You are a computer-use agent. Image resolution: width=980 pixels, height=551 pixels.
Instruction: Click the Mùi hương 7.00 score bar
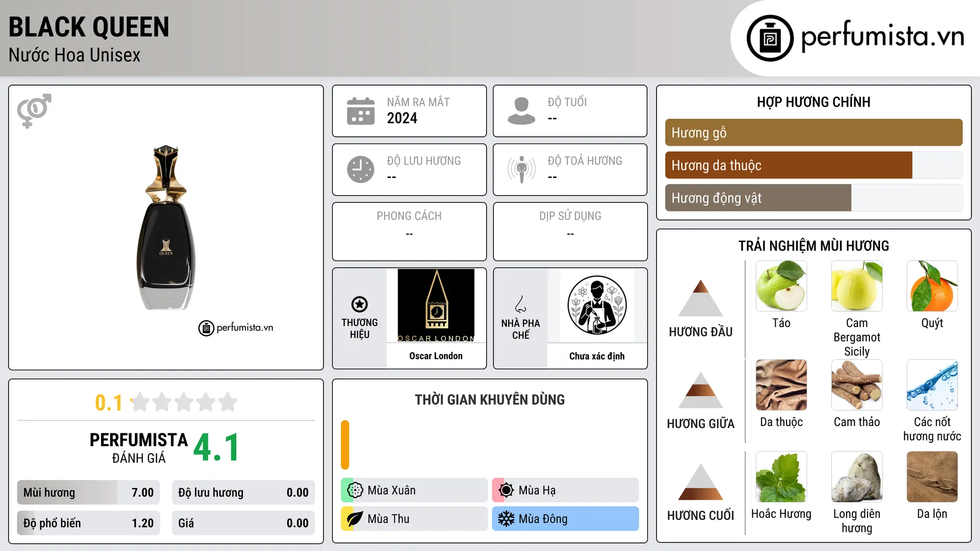pyautogui.click(x=89, y=492)
